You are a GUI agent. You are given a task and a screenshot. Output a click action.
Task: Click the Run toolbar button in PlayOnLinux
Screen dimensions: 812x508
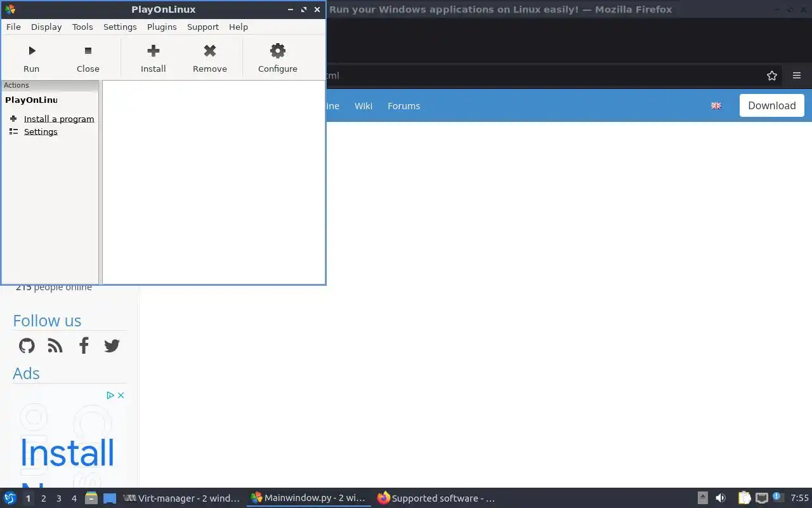(x=31, y=58)
